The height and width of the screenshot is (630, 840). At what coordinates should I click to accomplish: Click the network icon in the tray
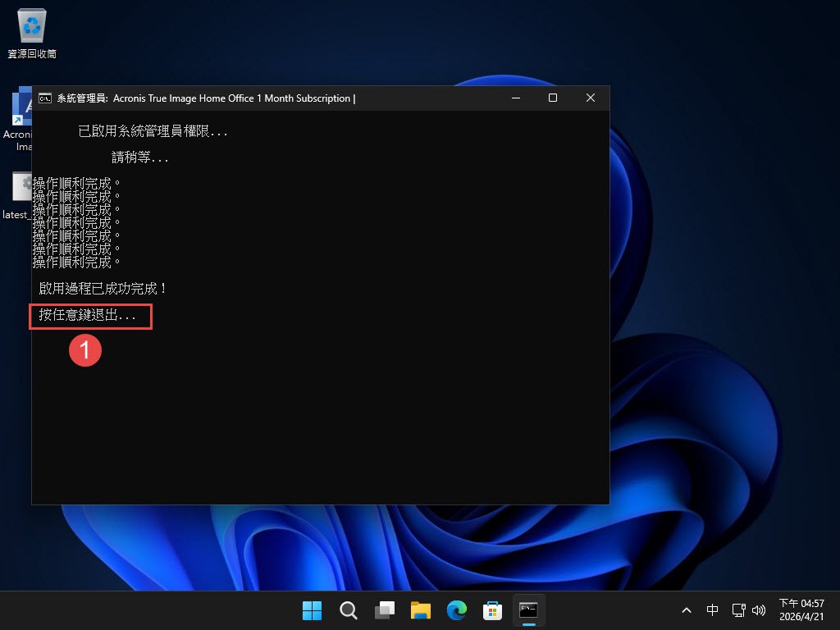[x=738, y=610]
